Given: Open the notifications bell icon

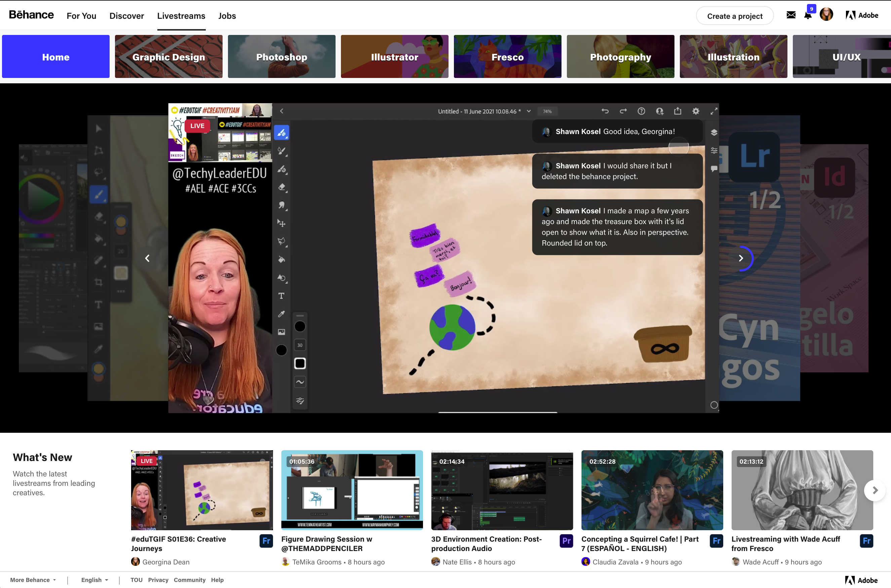Looking at the screenshot, I should pos(808,15).
